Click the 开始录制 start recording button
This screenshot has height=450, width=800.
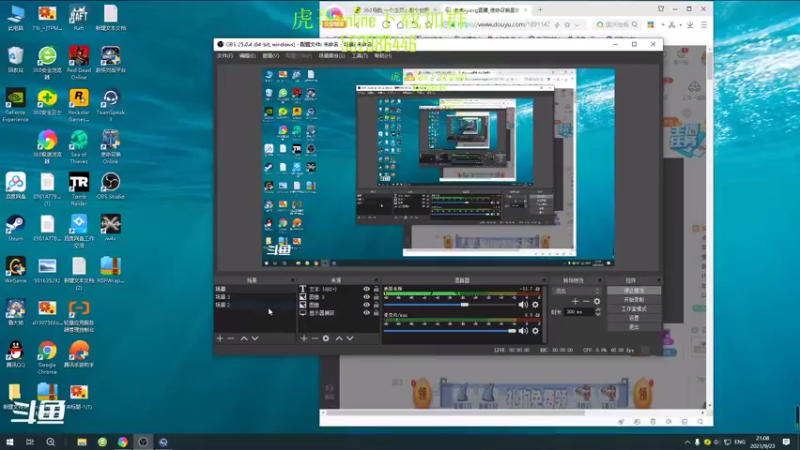point(634,299)
